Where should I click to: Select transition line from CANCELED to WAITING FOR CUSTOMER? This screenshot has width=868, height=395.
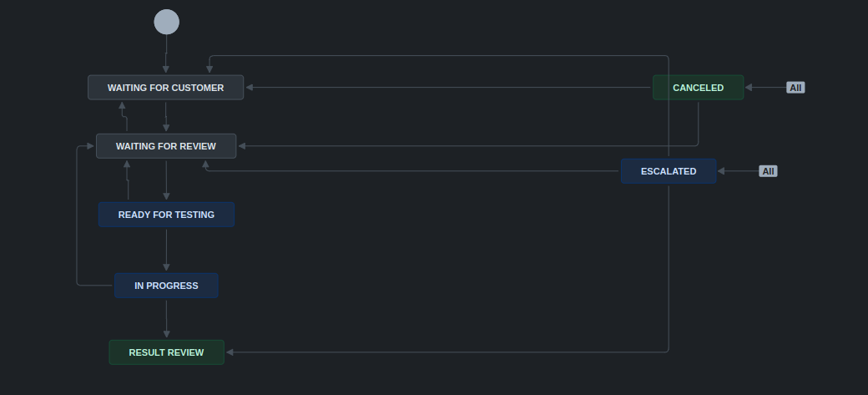tap(451, 88)
